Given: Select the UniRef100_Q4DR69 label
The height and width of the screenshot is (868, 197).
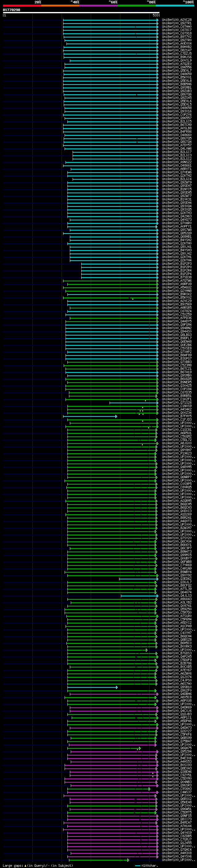Looking at the screenshot, I should (x=177, y=707).
